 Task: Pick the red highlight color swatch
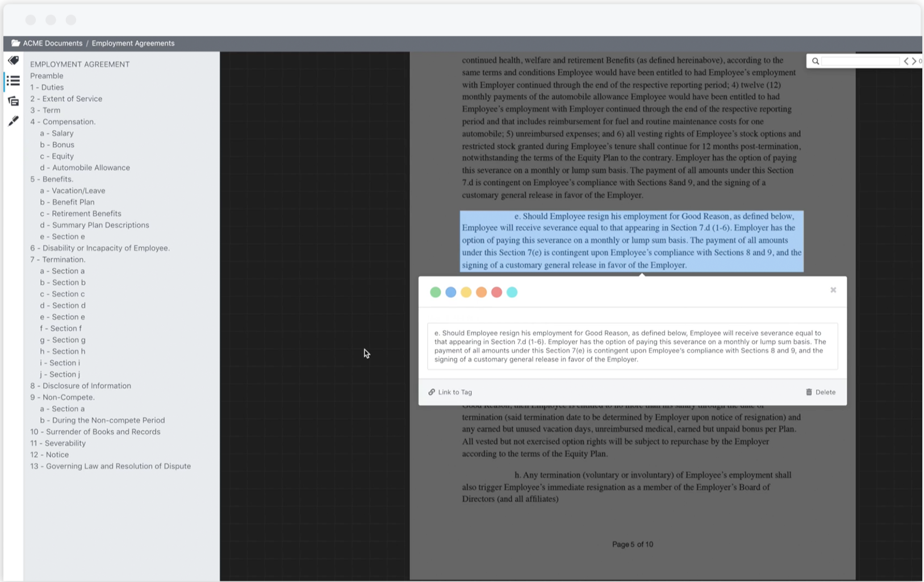[x=496, y=292]
